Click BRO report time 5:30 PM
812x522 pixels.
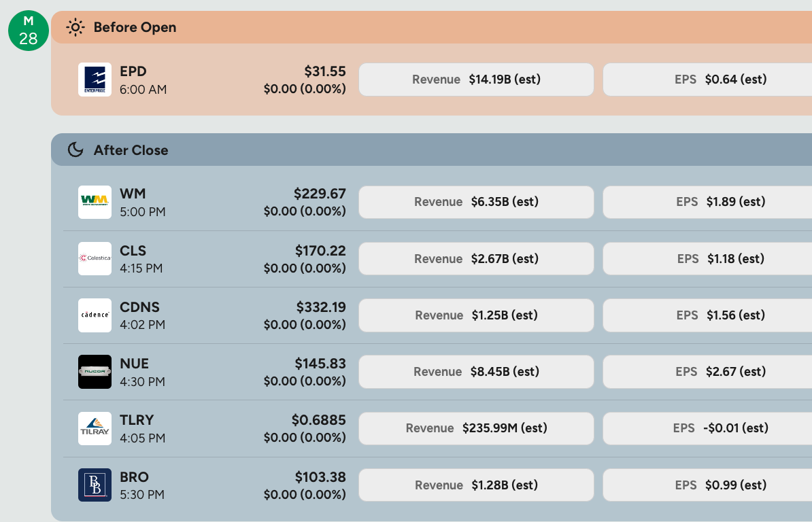(142, 494)
